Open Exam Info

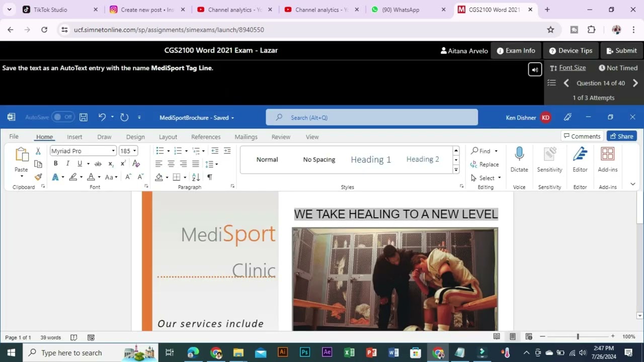click(x=516, y=50)
